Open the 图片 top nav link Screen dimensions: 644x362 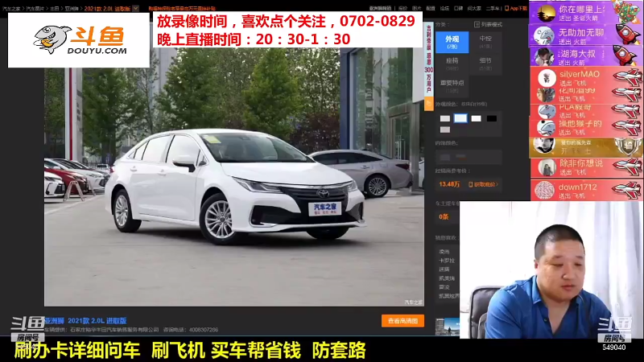coord(416,8)
